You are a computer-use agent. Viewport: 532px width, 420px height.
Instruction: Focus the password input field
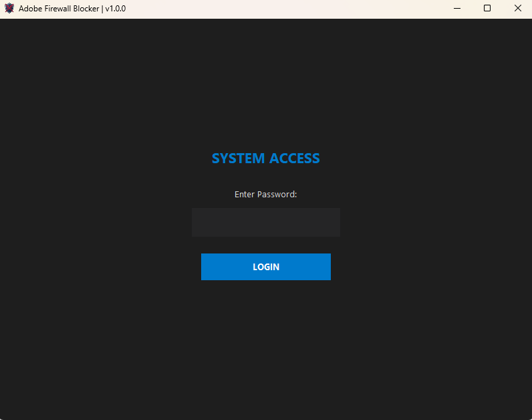(265, 222)
